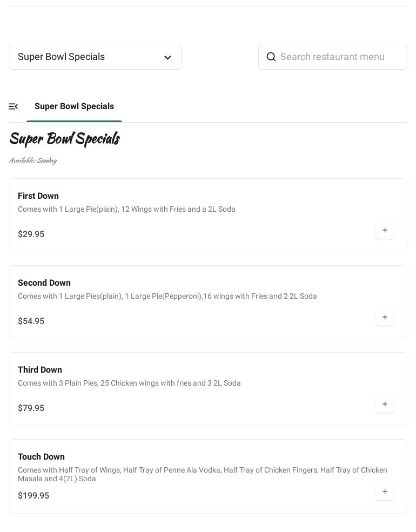The width and height of the screenshot is (416, 532).
Task: Add First Down to order with plus icon
Action: pos(385,231)
